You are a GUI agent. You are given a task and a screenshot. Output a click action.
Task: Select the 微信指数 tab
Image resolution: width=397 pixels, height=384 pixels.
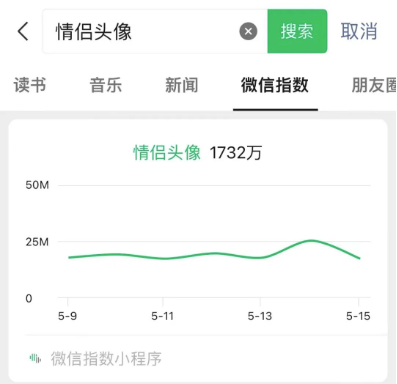[275, 85]
